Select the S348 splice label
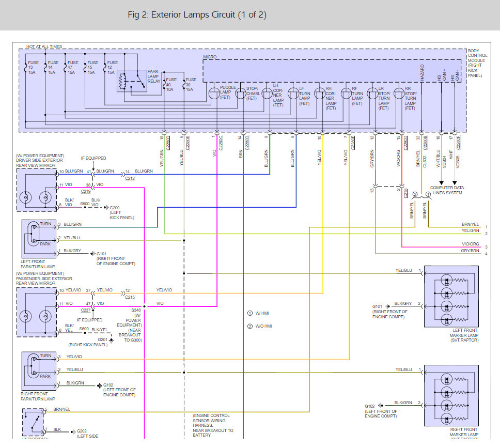 pyautogui.click(x=136, y=311)
